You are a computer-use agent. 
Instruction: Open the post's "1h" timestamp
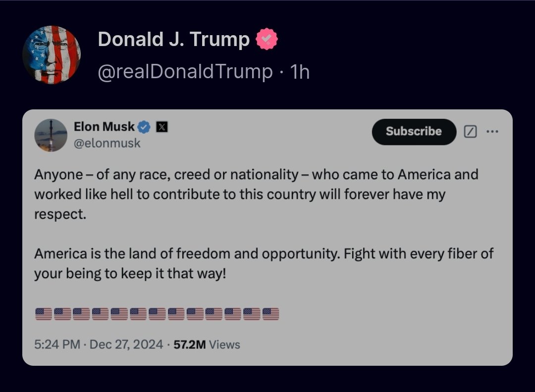coord(300,72)
